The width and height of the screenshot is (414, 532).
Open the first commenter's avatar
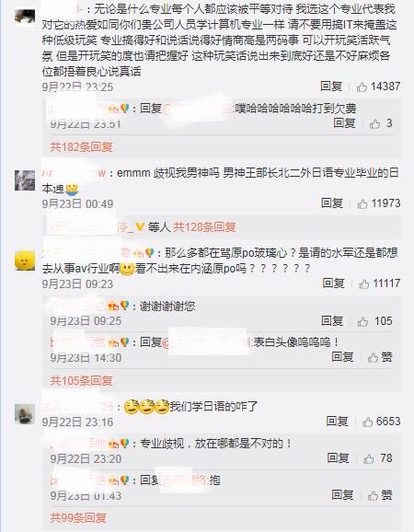click(25, 18)
